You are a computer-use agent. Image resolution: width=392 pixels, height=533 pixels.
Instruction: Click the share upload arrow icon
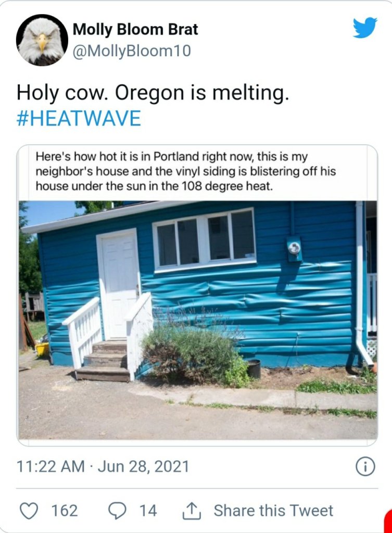191,511
